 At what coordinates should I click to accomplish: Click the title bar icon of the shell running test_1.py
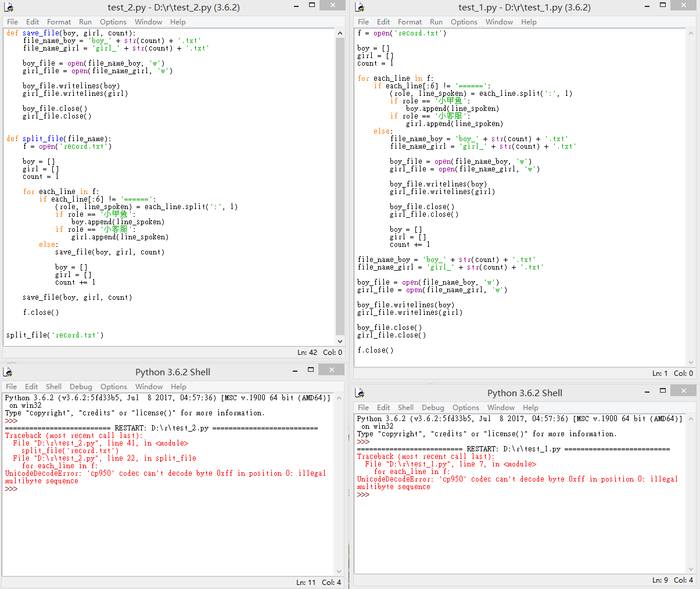pos(360,393)
